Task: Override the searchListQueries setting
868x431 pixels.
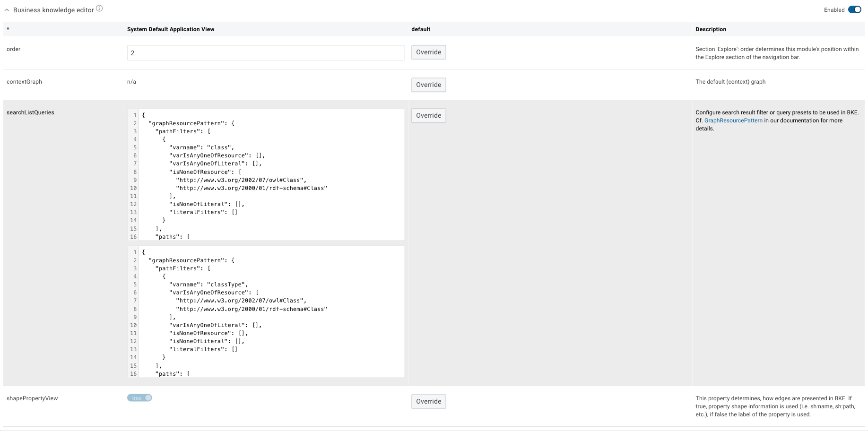Action: pyautogui.click(x=428, y=115)
